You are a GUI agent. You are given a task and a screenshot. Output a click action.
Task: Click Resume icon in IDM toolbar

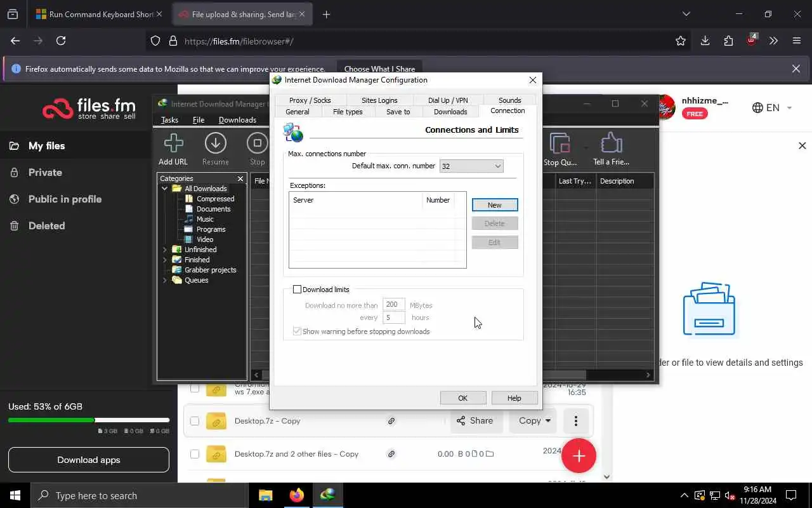[216, 144]
